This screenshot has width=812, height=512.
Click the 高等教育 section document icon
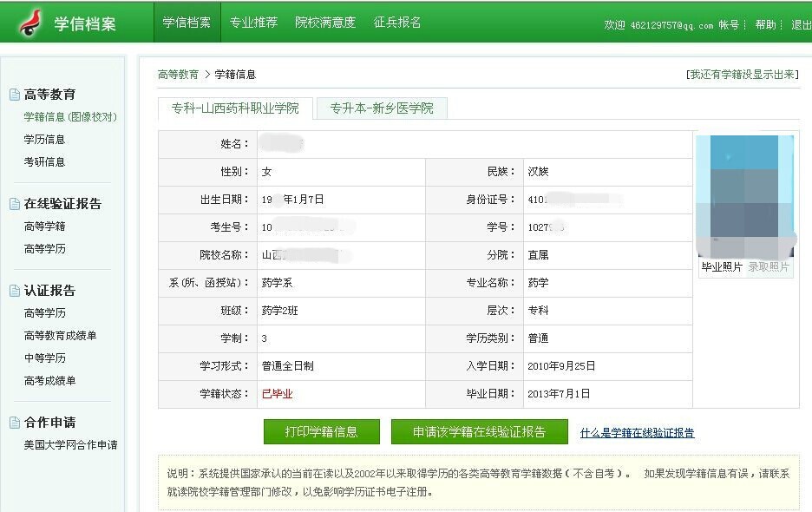coord(14,95)
